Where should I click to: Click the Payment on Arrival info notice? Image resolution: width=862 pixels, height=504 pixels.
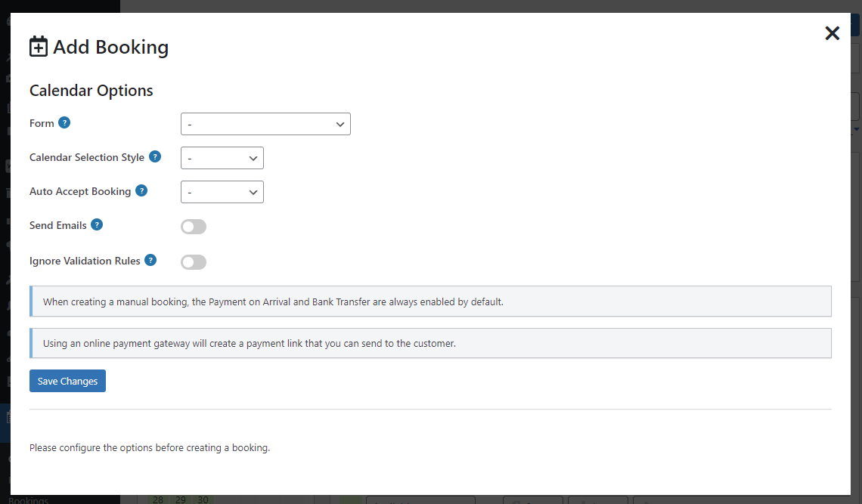[430, 301]
